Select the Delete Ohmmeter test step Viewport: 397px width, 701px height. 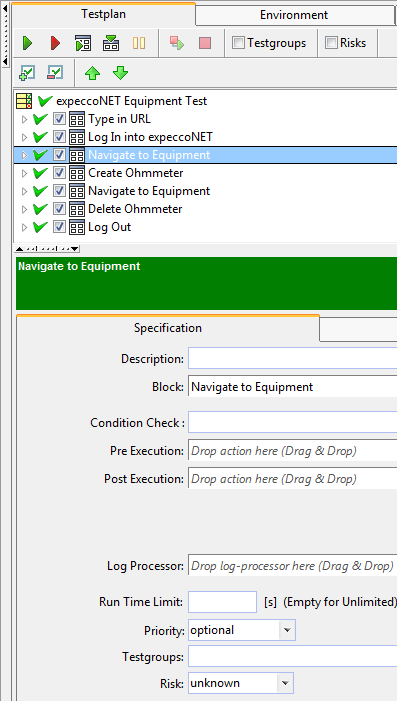[x=135, y=209]
